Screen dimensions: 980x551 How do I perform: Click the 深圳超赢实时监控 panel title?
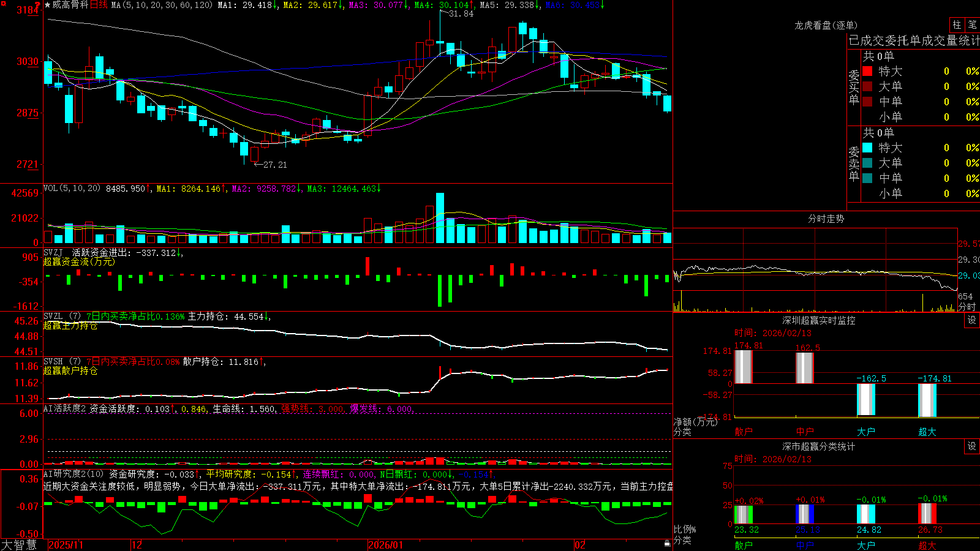(818, 321)
